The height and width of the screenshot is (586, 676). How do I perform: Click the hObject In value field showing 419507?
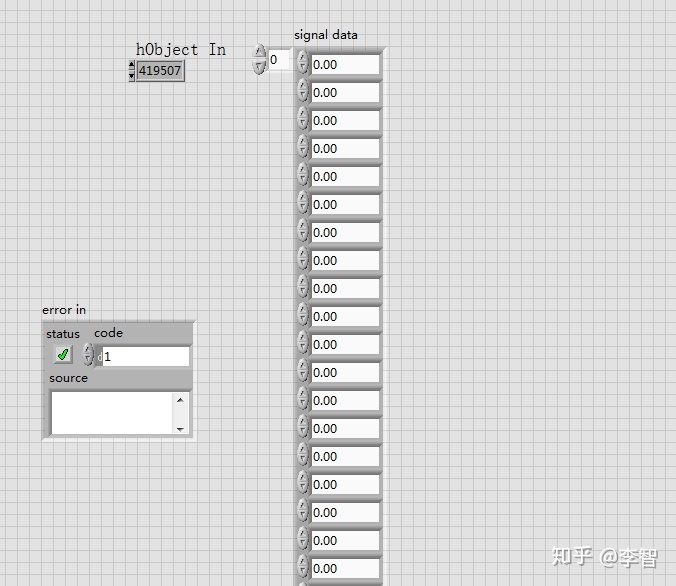pyautogui.click(x=160, y=71)
